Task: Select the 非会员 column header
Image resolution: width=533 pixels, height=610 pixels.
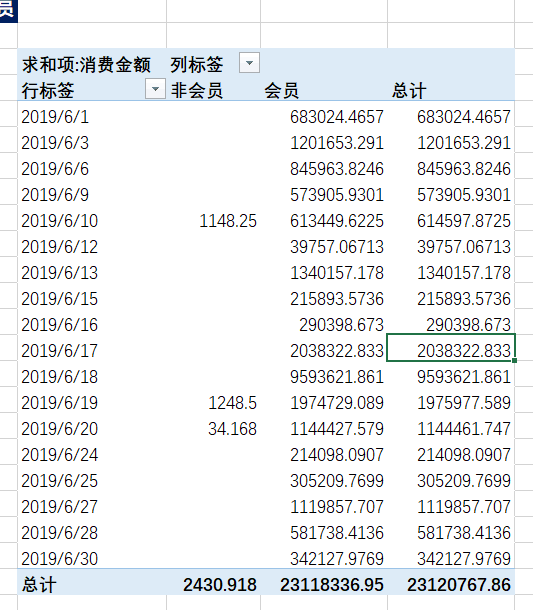Action: (197, 90)
